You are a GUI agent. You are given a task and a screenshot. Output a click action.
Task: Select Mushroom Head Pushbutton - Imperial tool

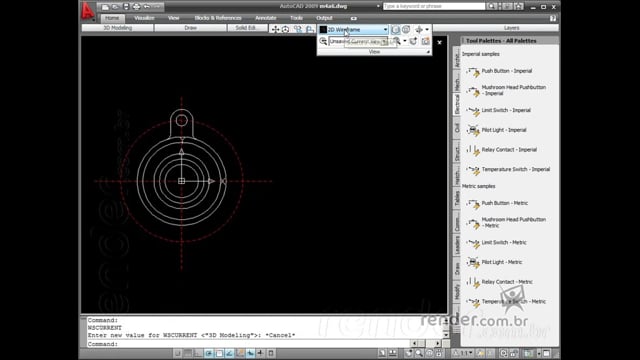point(507,91)
